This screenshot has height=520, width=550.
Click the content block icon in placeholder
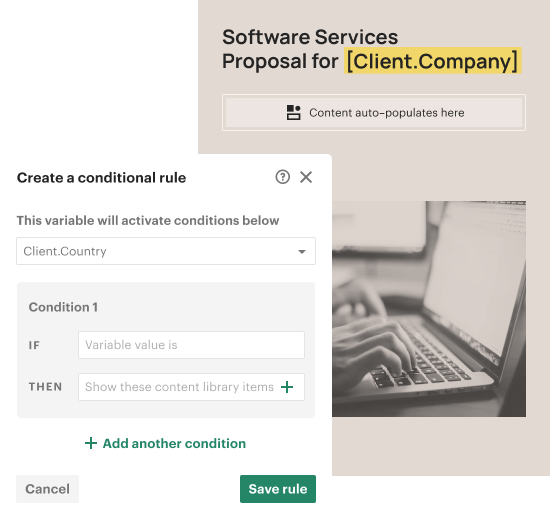[294, 113]
